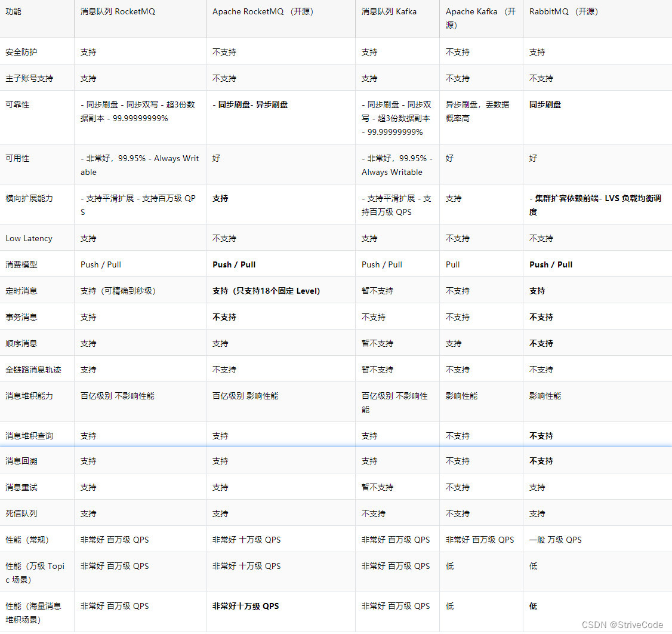The image size is (672, 634).
Task: Select the '性能（万级 Topic 场景）' row label
Action: pyautogui.click(x=35, y=573)
